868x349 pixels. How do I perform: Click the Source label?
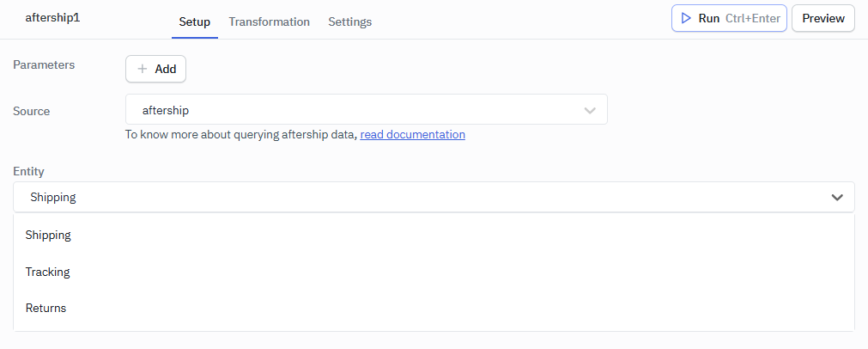click(x=31, y=112)
